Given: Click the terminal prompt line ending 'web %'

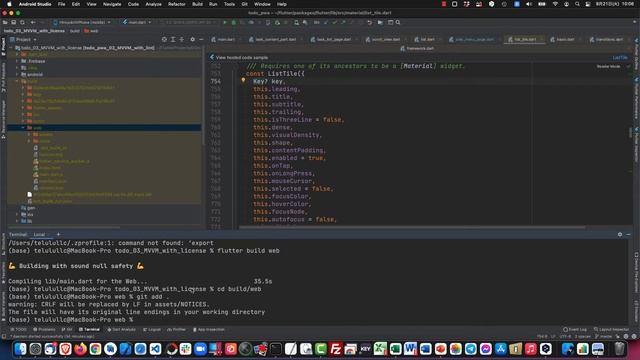Looking at the screenshot, I should [71, 320].
